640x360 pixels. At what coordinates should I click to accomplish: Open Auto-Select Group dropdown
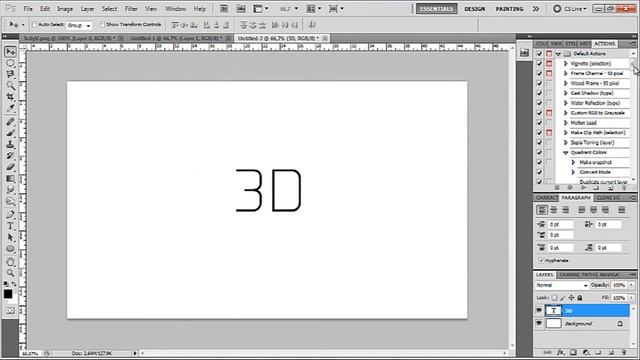pos(79,25)
